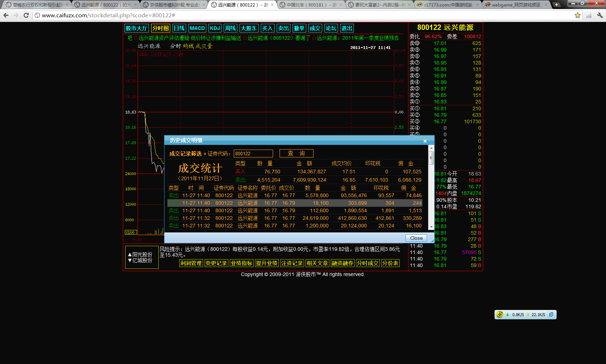Click the Close button in the dialog
Viewport: 606px width, 364px height.
416,238
